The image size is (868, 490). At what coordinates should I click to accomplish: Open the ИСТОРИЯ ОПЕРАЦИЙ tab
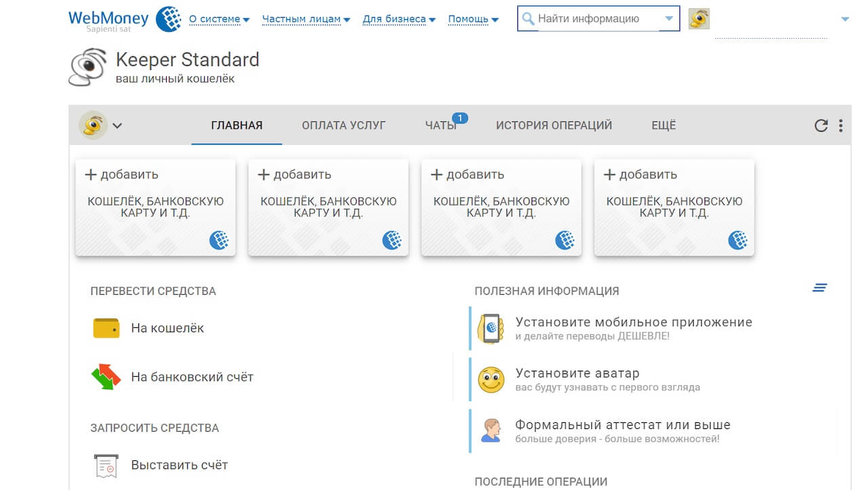(x=554, y=125)
